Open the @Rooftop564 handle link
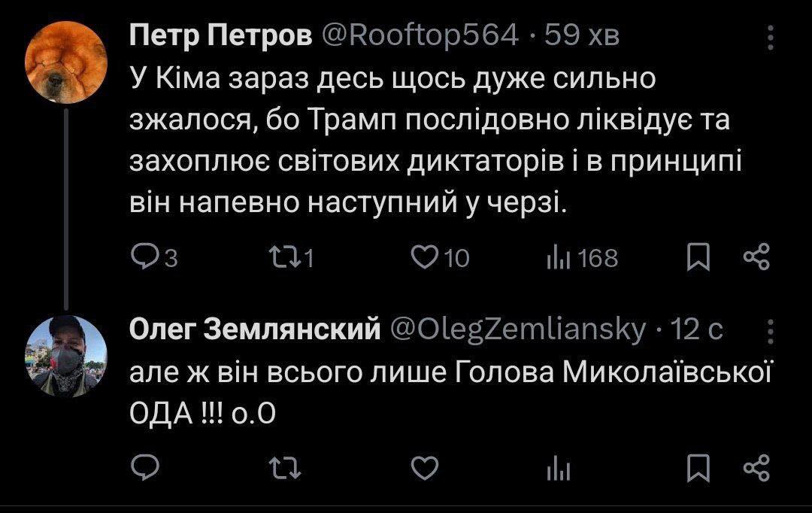 420,35
